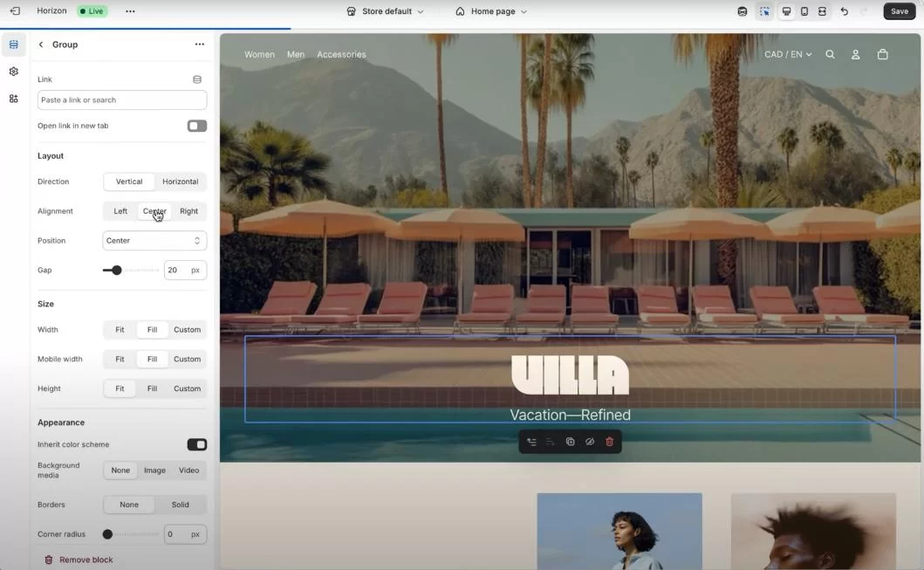Open the Women menu item
The image size is (924, 570).
259,54
